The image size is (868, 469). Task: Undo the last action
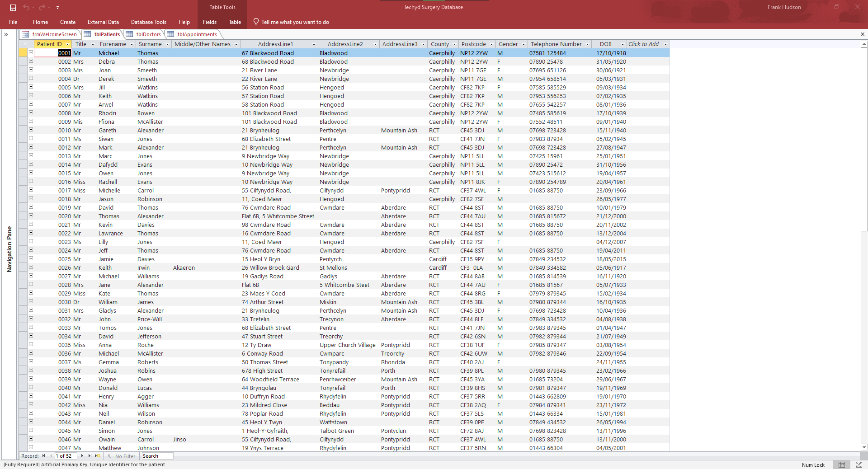click(27, 7)
